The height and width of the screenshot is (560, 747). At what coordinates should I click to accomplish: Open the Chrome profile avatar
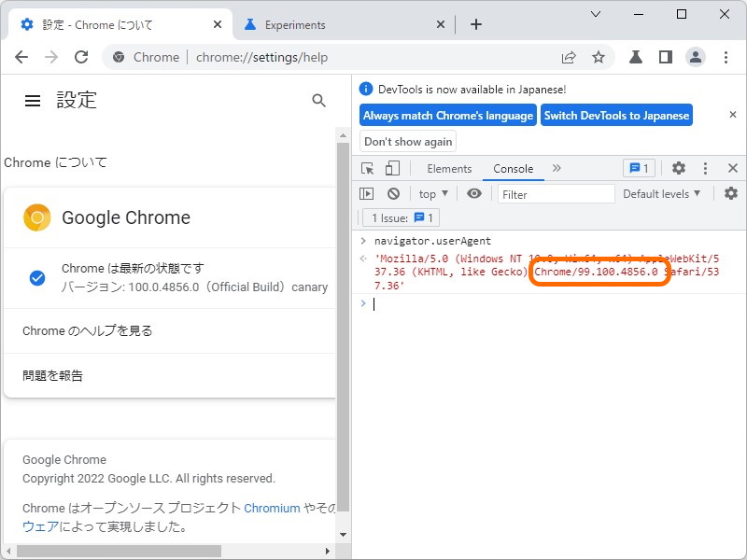pyautogui.click(x=696, y=57)
